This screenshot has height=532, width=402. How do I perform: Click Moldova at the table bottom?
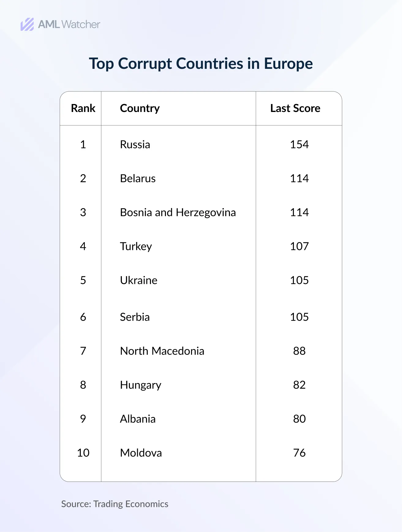pos(141,453)
